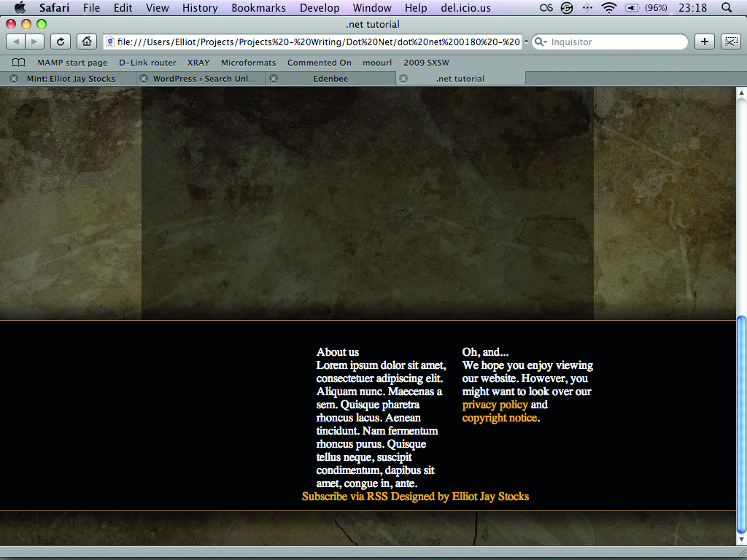Image resolution: width=747 pixels, height=560 pixels.
Task: Go back with the Back arrow button
Action: pos(16,42)
